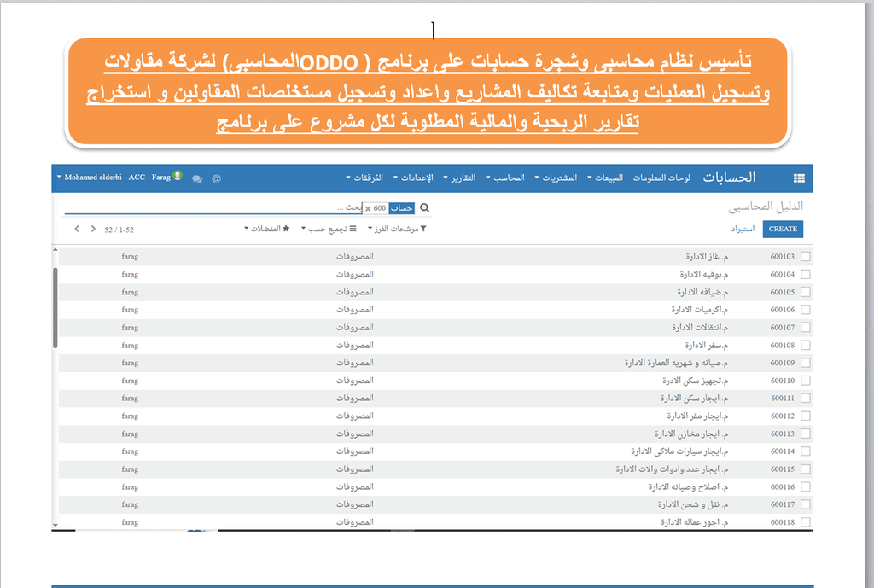This screenshot has height=588, width=874.
Task: Tick checkbox for account 600117
Action: (x=806, y=504)
